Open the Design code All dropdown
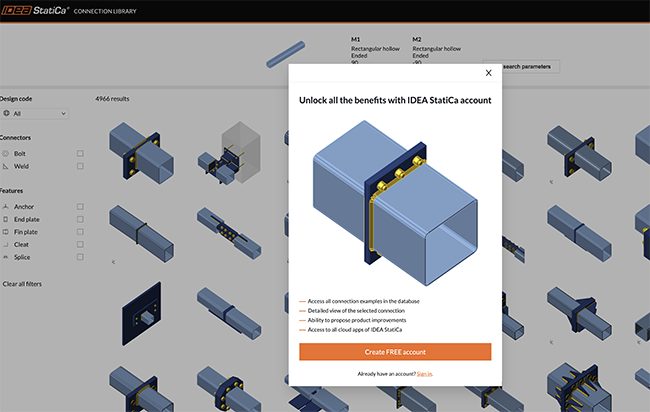 (35, 114)
